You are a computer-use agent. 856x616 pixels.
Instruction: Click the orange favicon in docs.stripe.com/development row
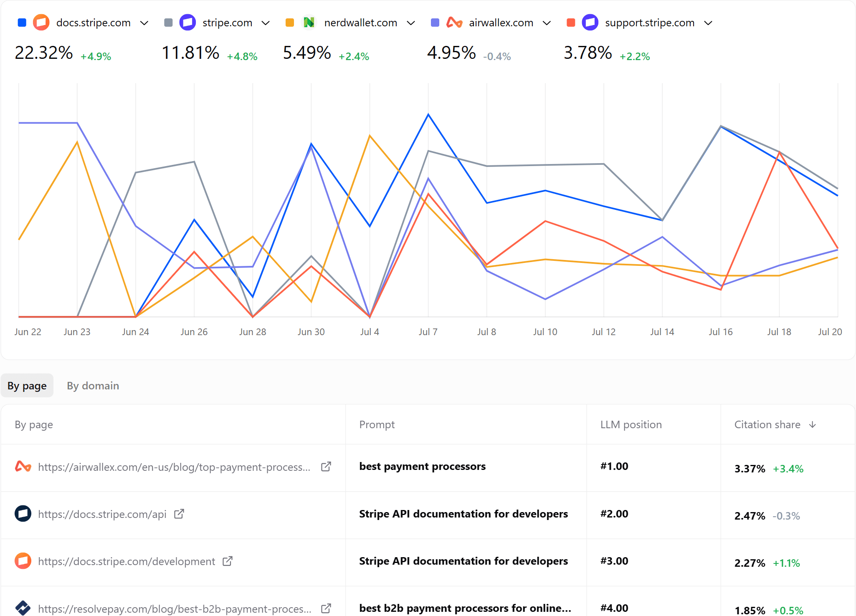(23, 561)
